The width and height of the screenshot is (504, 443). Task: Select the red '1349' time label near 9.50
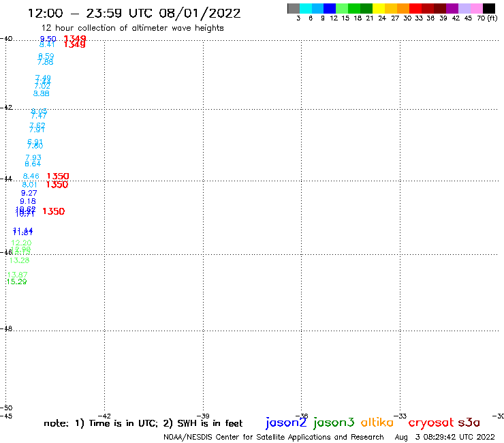[75, 39]
